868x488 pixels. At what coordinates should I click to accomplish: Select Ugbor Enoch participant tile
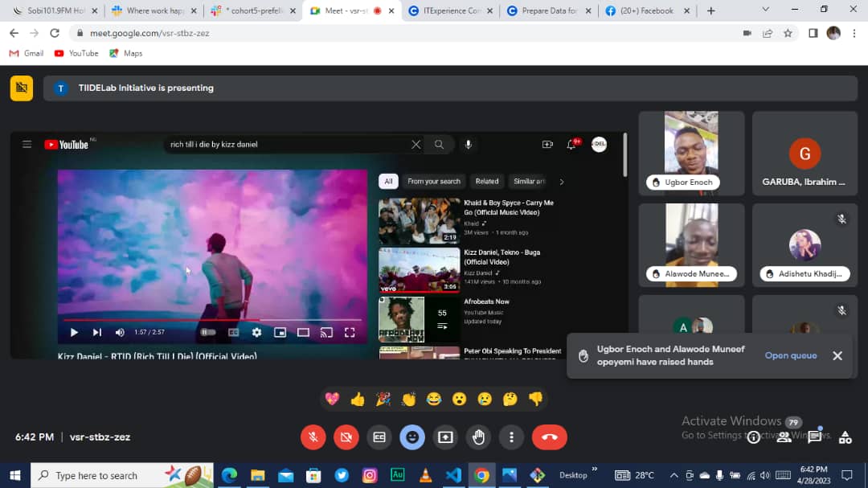click(691, 153)
